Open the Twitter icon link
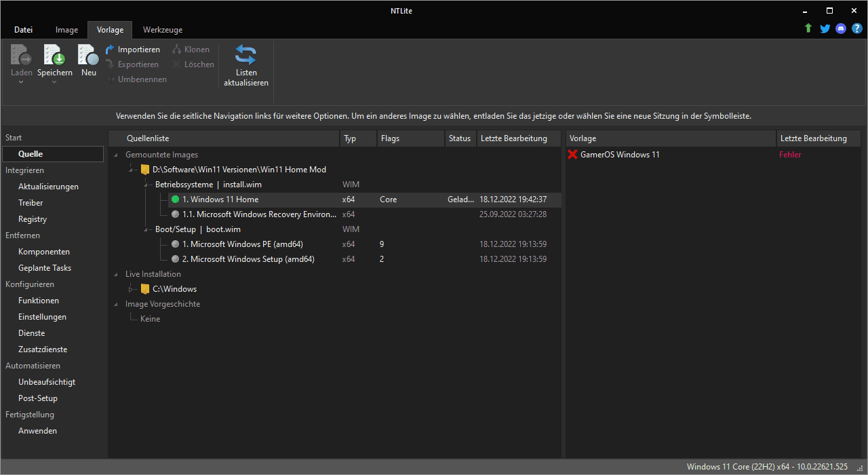868x475 pixels. [825, 28]
